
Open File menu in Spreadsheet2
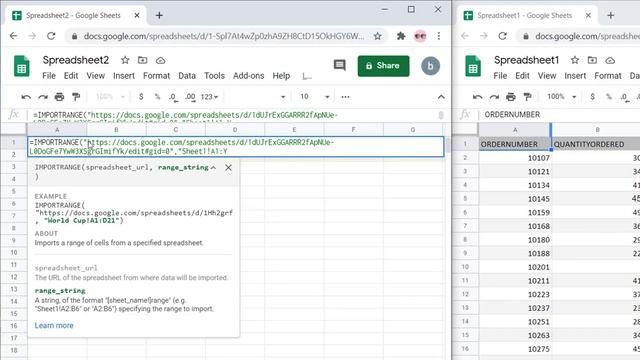point(49,76)
